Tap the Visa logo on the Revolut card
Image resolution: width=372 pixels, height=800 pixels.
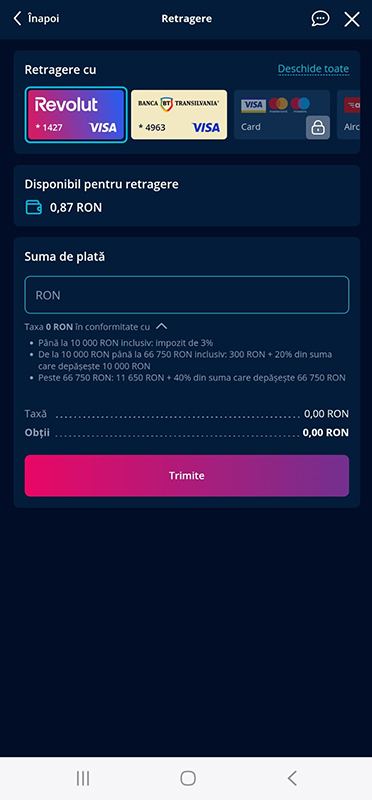click(103, 128)
